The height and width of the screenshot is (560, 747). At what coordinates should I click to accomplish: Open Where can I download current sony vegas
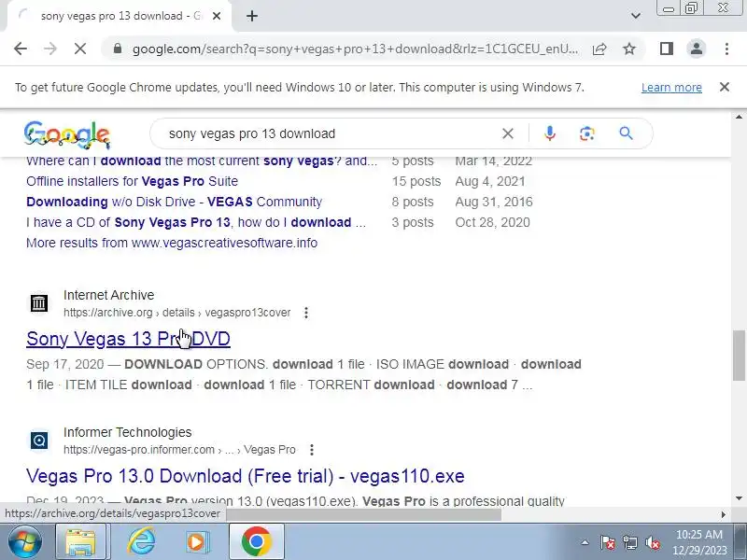[202, 161]
